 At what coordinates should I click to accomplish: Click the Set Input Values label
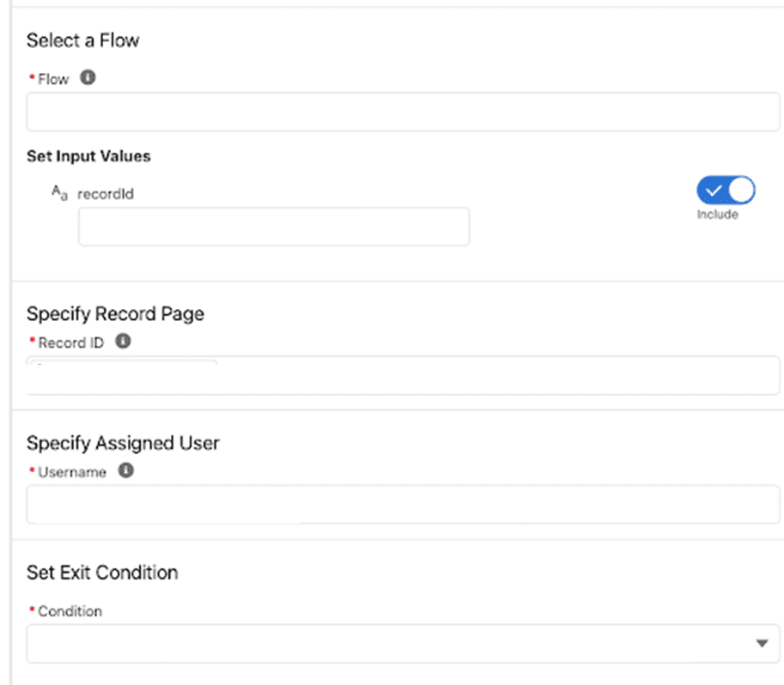pos(88,156)
